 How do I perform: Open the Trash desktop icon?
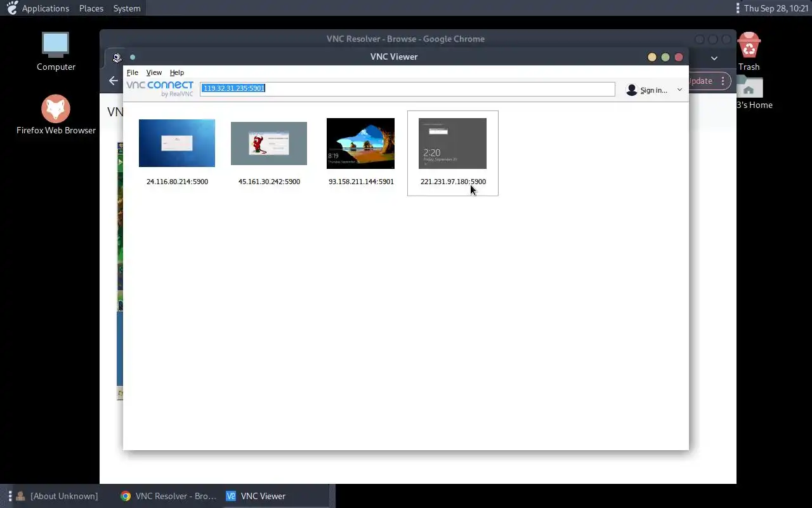749,51
